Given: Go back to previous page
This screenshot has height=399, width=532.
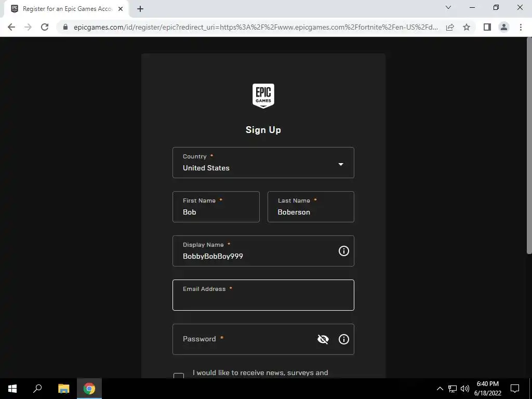Looking at the screenshot, I should (11, 27).
